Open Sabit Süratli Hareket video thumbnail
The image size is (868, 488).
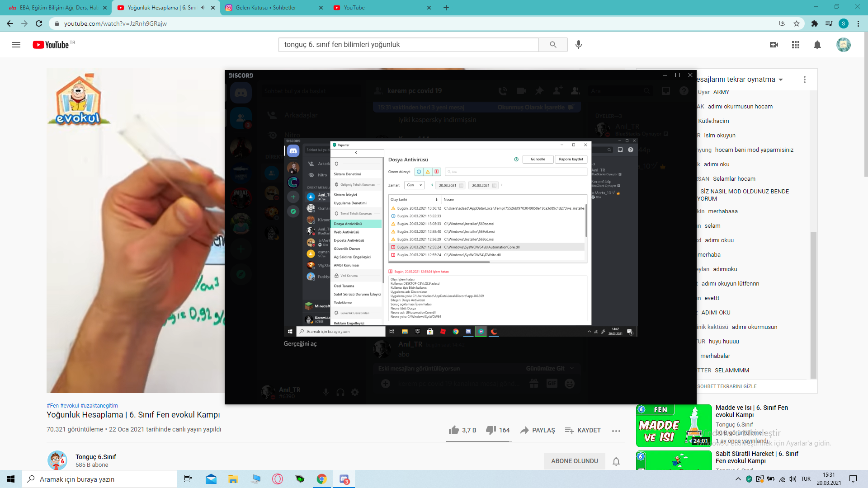click(674, 460)
